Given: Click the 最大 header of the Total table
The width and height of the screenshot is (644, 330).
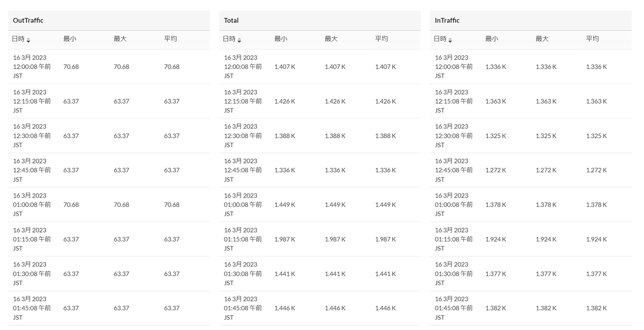Looking at the screenshot, I should click(331, 39).
